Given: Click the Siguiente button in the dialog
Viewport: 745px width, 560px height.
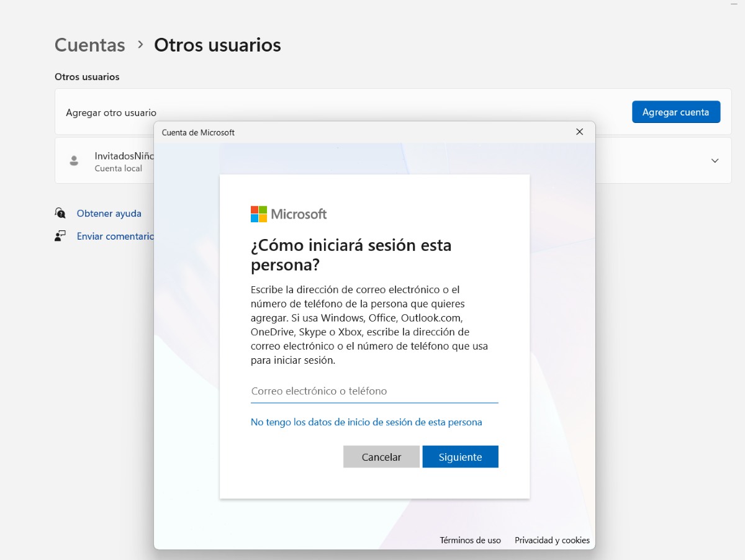Looking at the screenshot, I should [x=460, y=456].
